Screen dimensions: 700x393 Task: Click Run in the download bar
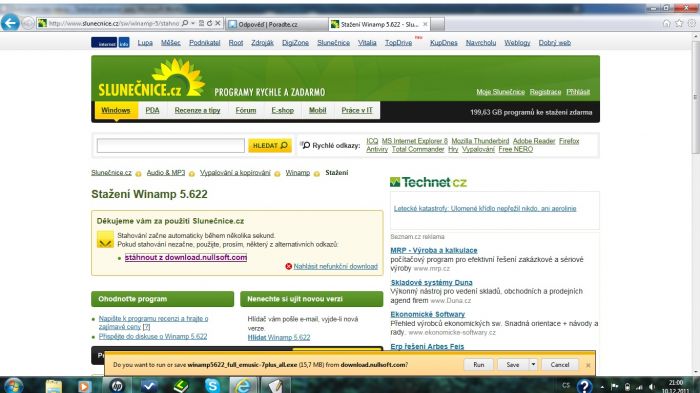pyautogui.click(x=479, y=364)
